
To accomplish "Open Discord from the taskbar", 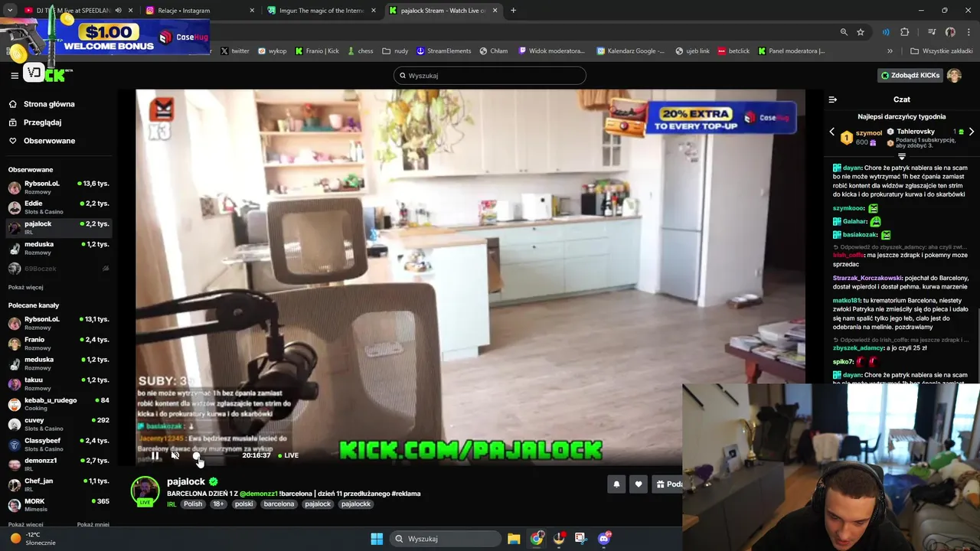I will pos(604,539).
